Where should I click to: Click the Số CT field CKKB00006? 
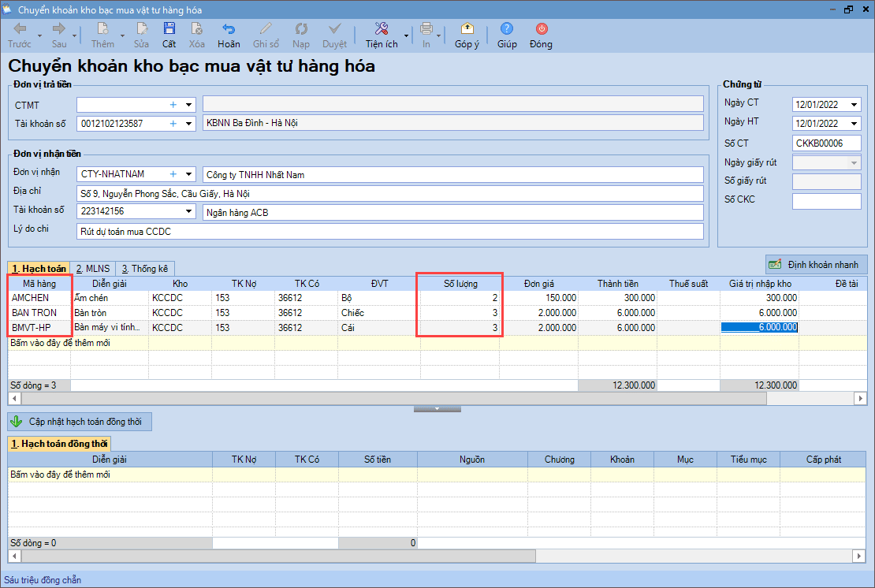point(826,143)
